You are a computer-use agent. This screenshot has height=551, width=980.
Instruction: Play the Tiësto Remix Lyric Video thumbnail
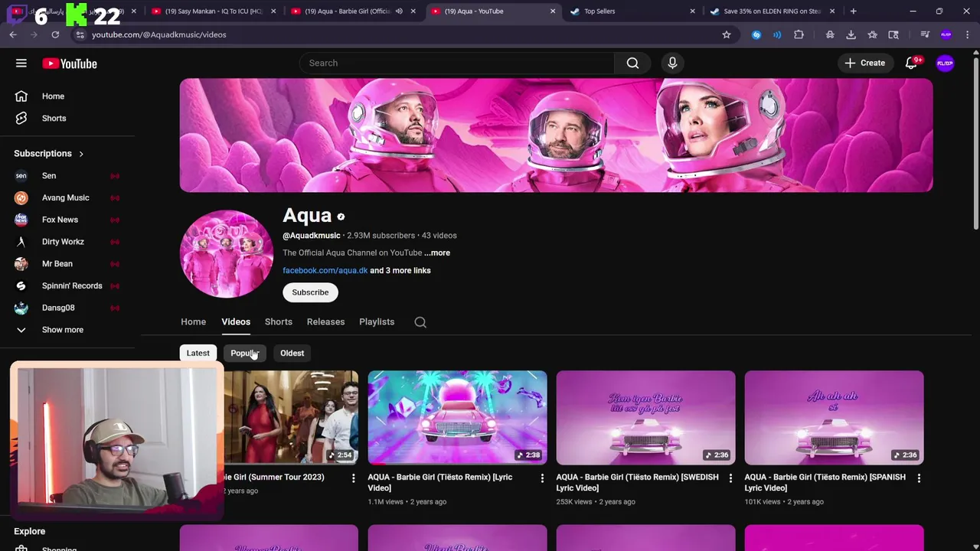click(457, 418)
